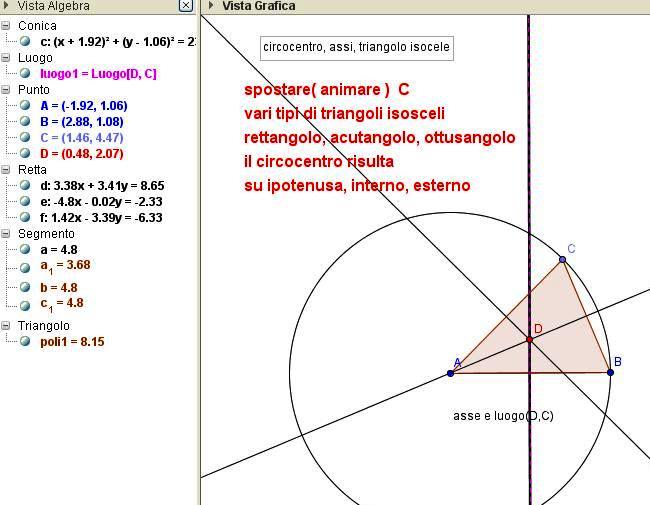Click the 'il circocentro risulta' text
650x505 pixels.
(x=319, y=162)
